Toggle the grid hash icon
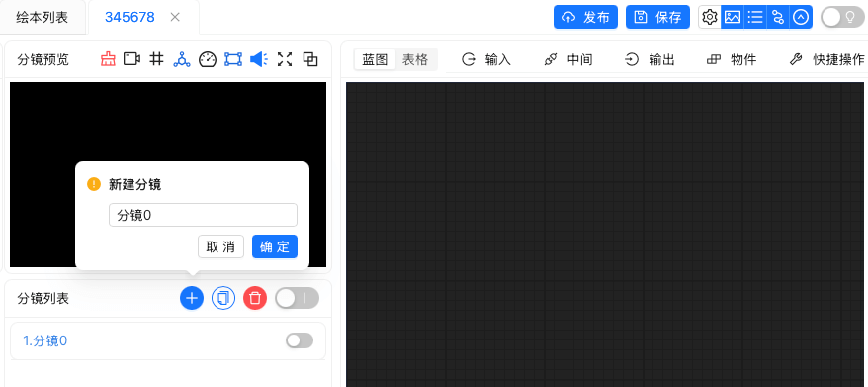Viewport: 868px width, 387px height. (x=156, y=58)
